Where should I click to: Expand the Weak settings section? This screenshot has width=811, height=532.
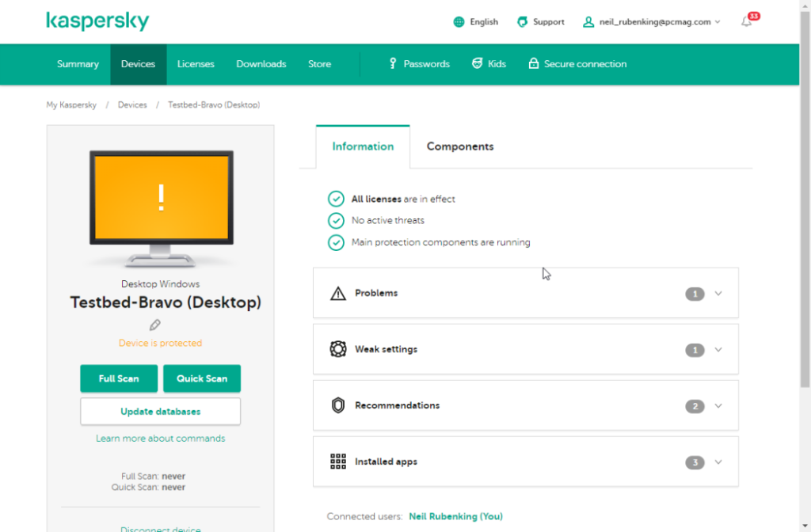(718, 349)
